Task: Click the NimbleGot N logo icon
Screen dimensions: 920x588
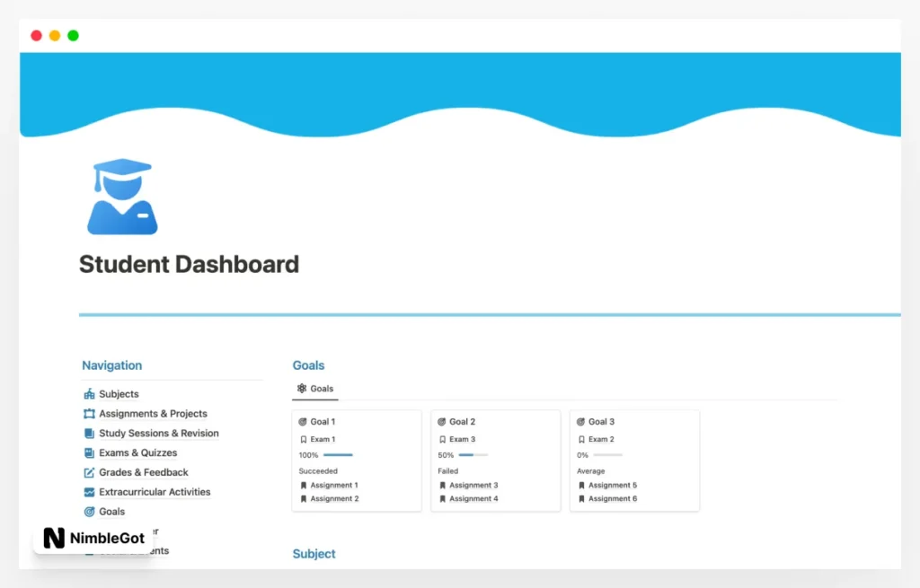Action: pos(54,538)
